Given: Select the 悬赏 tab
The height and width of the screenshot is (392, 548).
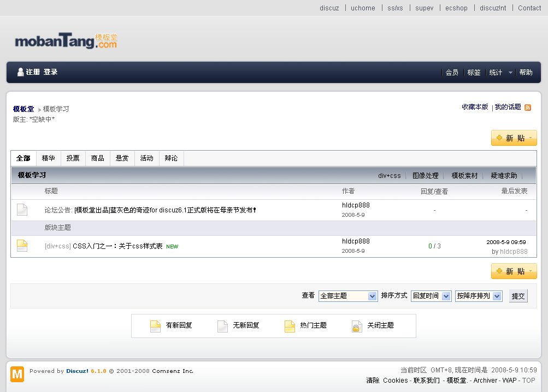Looking at the screenshot, I should pos(122,158).
